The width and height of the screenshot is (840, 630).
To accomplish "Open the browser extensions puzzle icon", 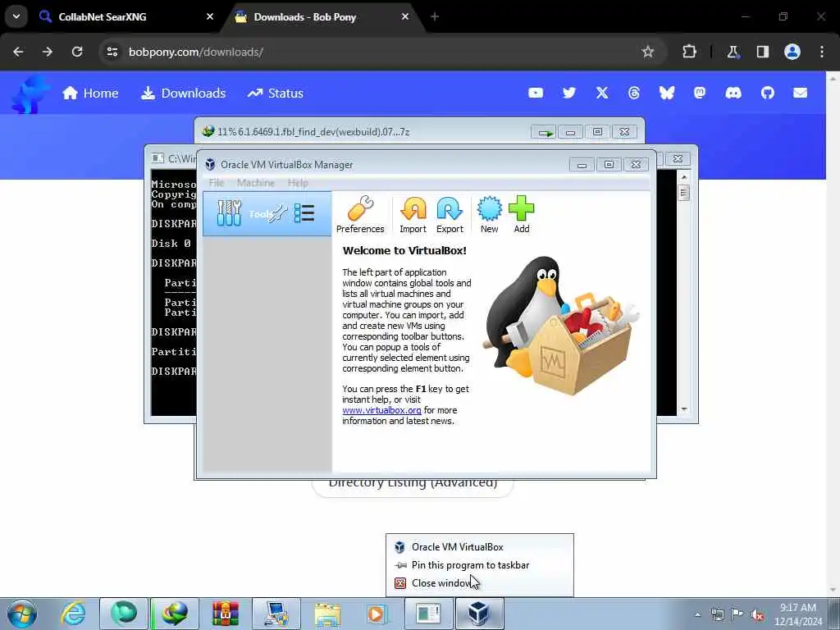I will tap(689, 52).
